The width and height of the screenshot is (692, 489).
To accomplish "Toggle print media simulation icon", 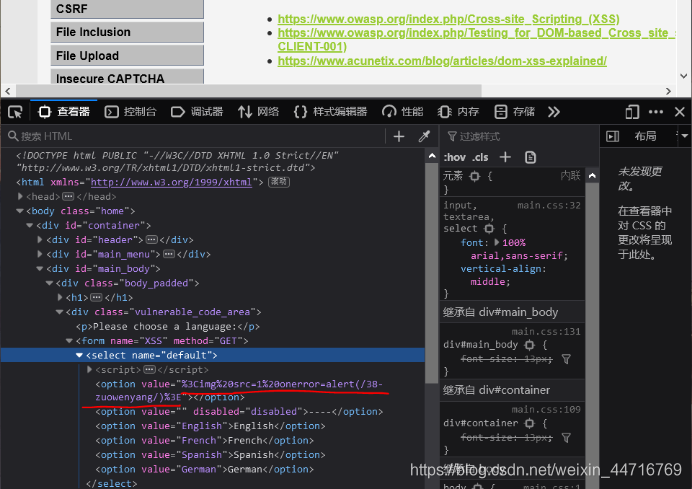I will click(x=530, y=157).
